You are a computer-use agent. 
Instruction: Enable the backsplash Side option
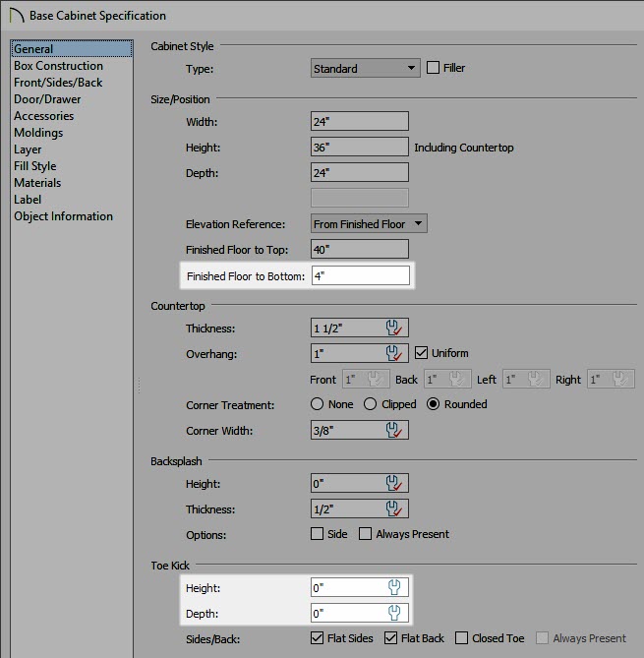(318, 534)
